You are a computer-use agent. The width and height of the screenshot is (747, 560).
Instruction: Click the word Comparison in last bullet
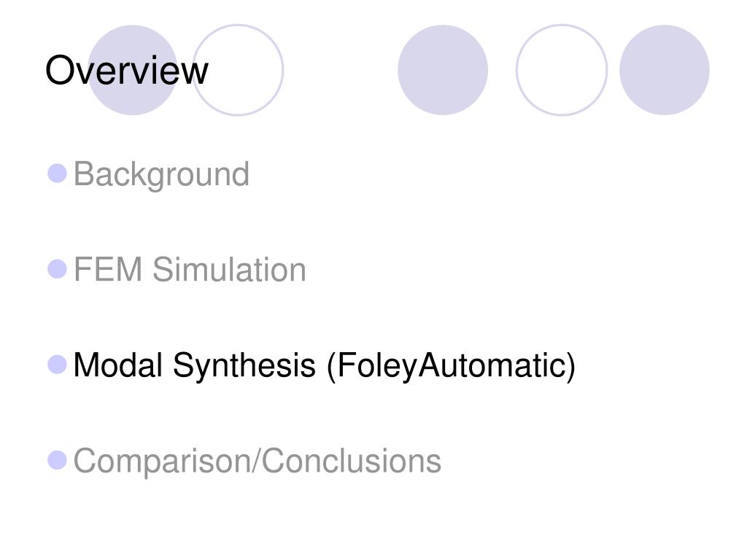pyautogui.click(x=162, y=462)
